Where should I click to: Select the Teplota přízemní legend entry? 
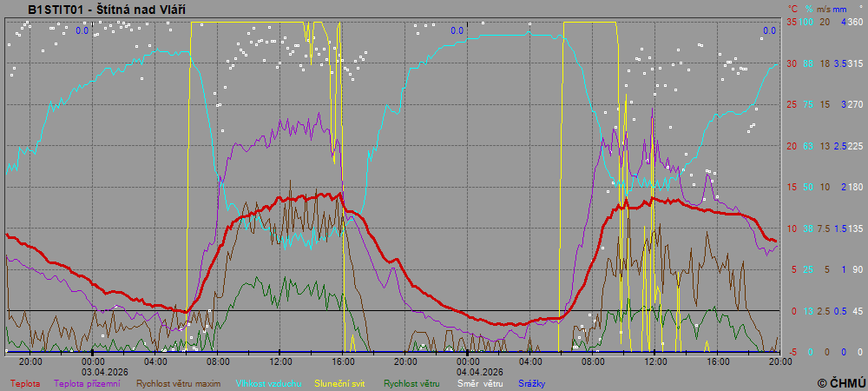(x=87, y=382)
